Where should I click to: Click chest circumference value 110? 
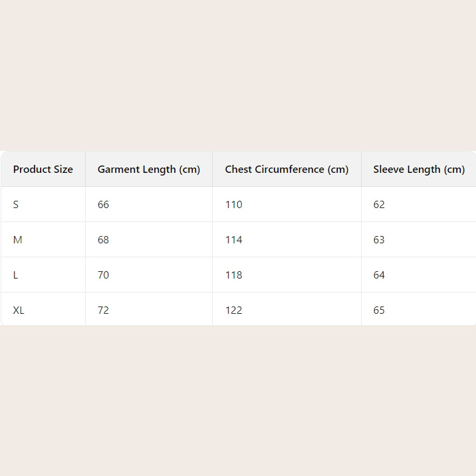233,205
